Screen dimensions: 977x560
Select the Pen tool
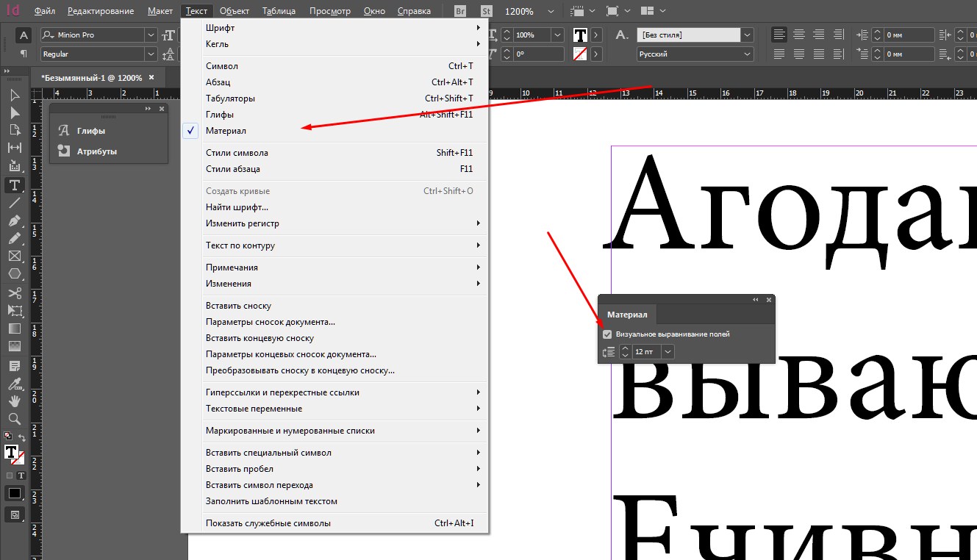click(x=14, y=220)
